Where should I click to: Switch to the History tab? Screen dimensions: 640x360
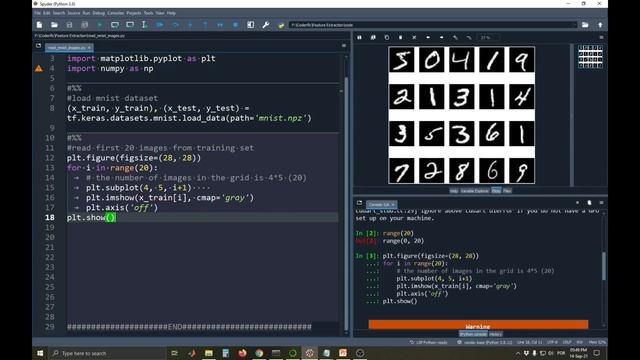click(496, 334)
